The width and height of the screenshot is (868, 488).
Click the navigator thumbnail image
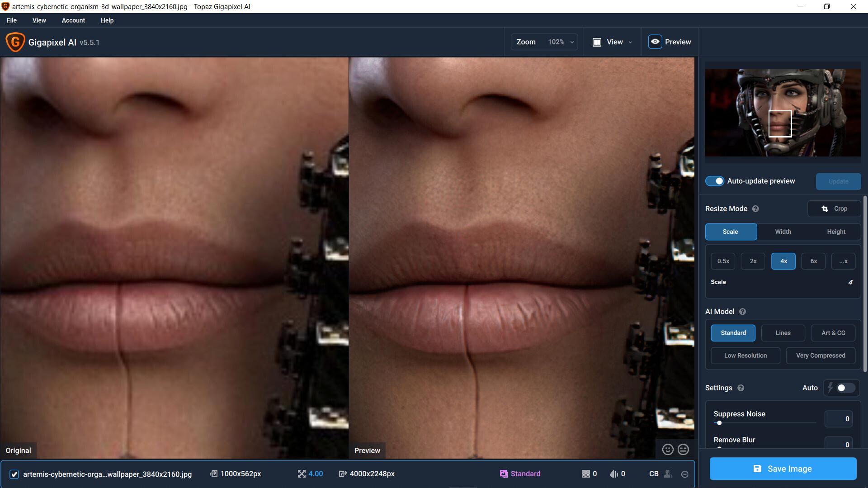pyautogui.click(x=782, y=112)
